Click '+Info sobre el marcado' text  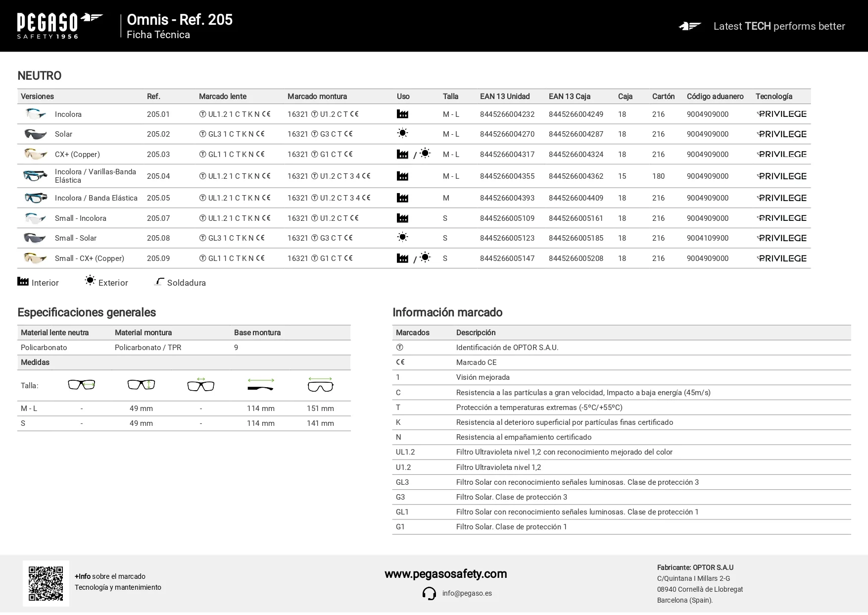click(x=110, y=576)
